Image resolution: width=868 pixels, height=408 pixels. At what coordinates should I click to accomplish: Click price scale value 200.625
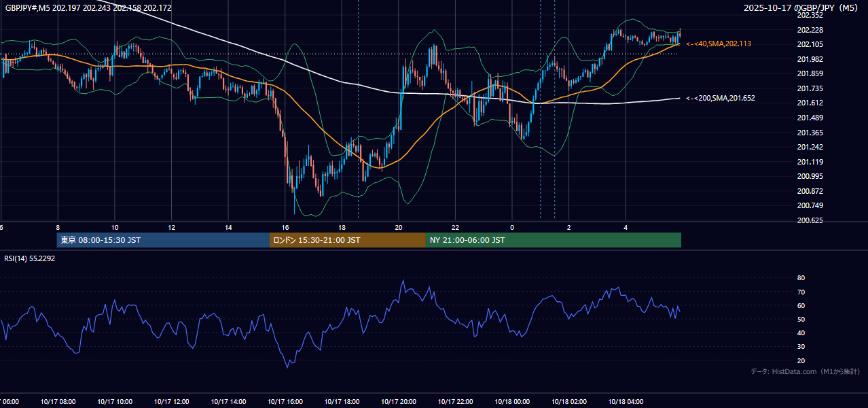pyautogui.click(x=810, y=220)
